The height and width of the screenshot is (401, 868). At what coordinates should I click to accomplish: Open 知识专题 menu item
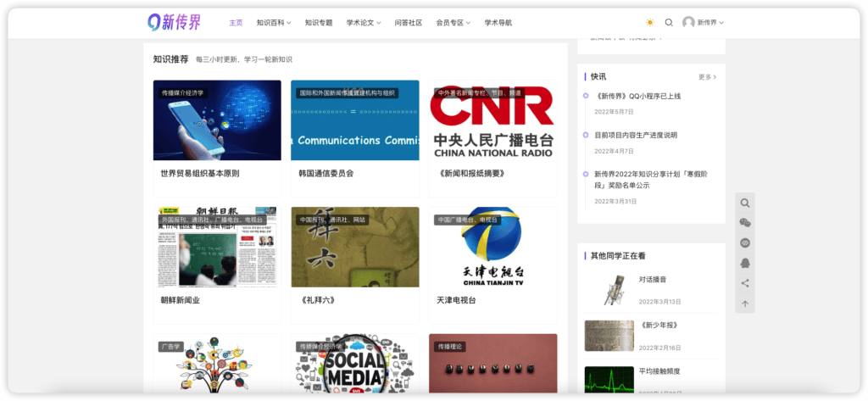click(x=319, y=23)
